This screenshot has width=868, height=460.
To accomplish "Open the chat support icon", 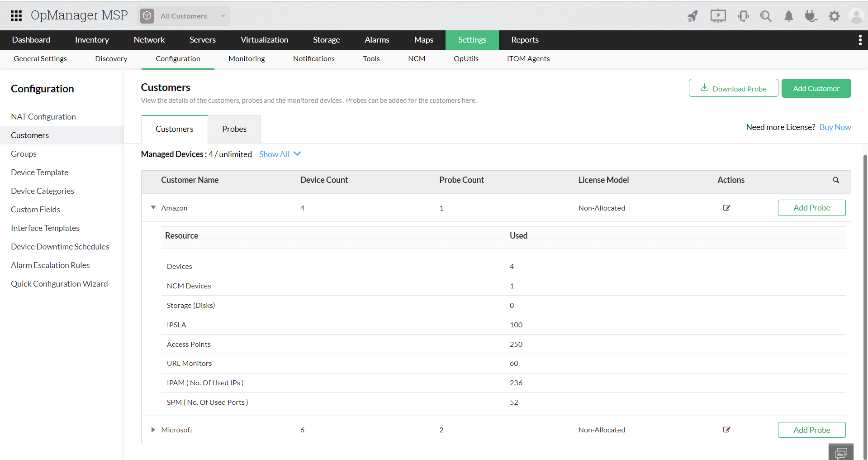I will click(841, 452).
